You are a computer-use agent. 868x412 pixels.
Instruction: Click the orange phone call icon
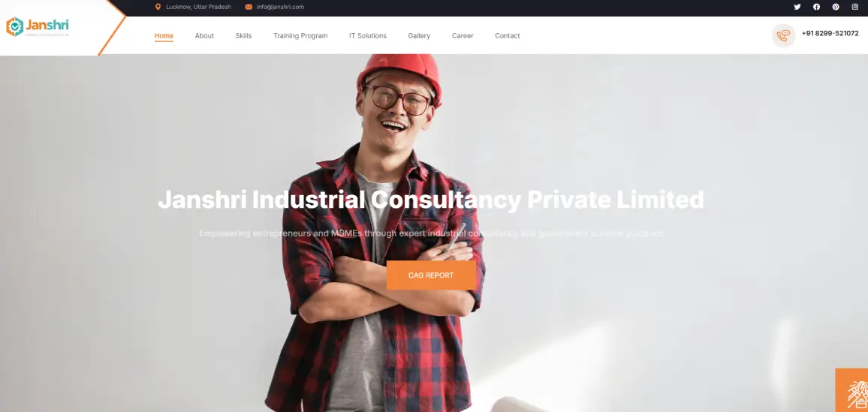[783, 35]
